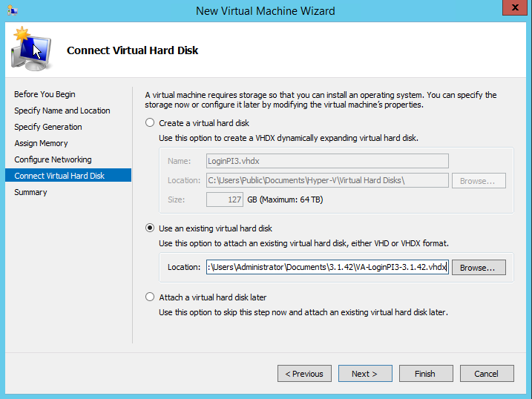Click the VHD or VHDX format description text
532x399 pixels.
pyautogui.click(x=303, y=243)
